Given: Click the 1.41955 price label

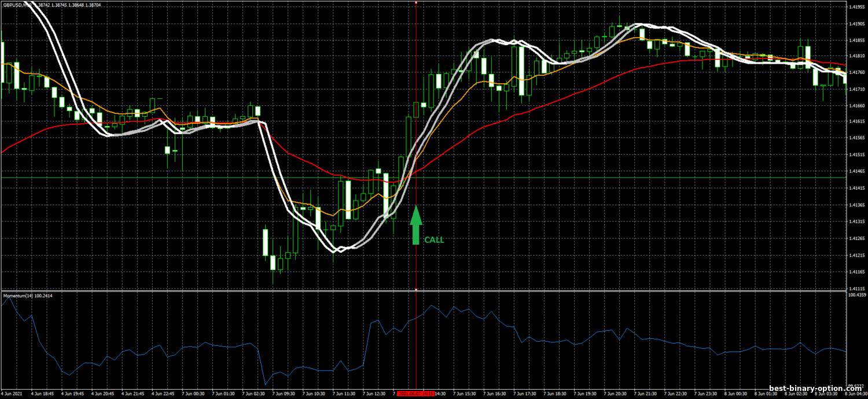Looking at the screenshot, I should [856, 7].
